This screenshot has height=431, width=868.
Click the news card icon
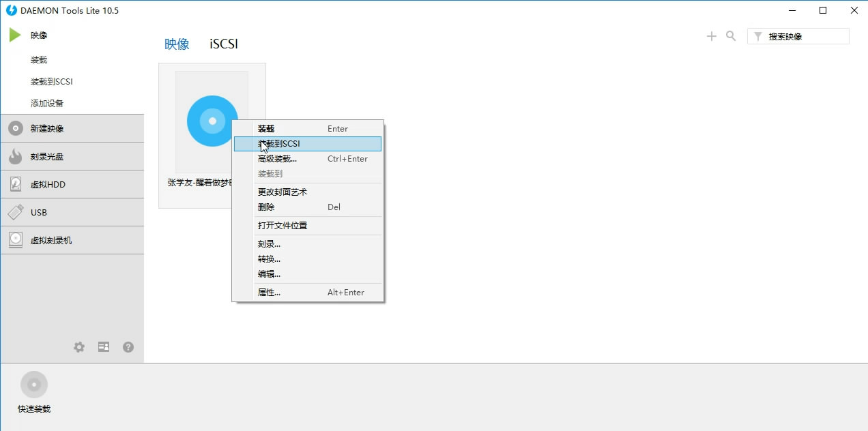point(104,347)
